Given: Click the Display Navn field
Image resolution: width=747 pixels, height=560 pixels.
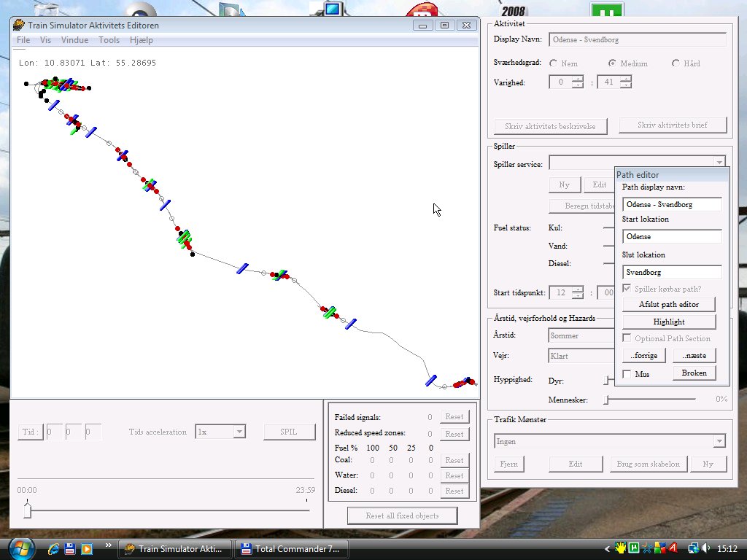Looking at the screenshot, I should pyautogui.click(x=638, y=39).
